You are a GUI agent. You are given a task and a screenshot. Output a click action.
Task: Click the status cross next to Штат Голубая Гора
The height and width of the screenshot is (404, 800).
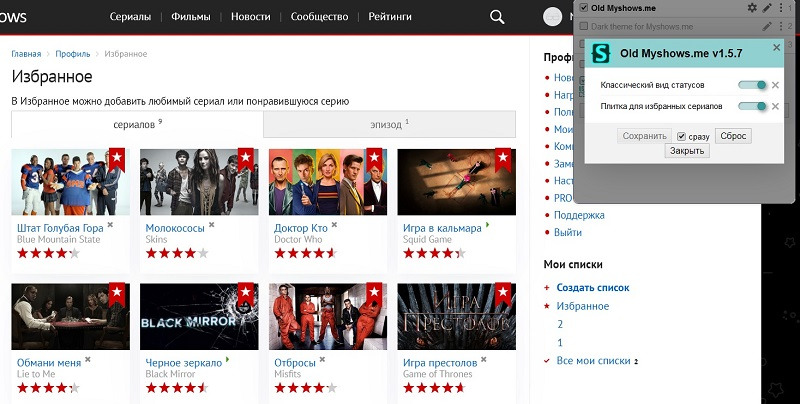point(110,224)
